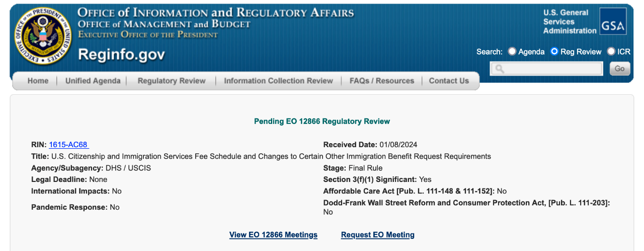Click the Request EO Meeting link
This screenshot has width=644, height=251.
tap(378, 235)
